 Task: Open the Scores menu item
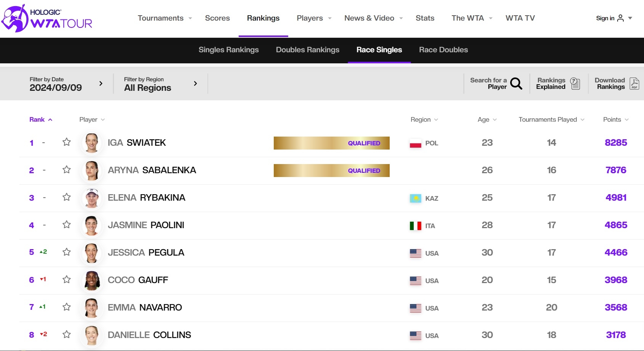(217, 18)
